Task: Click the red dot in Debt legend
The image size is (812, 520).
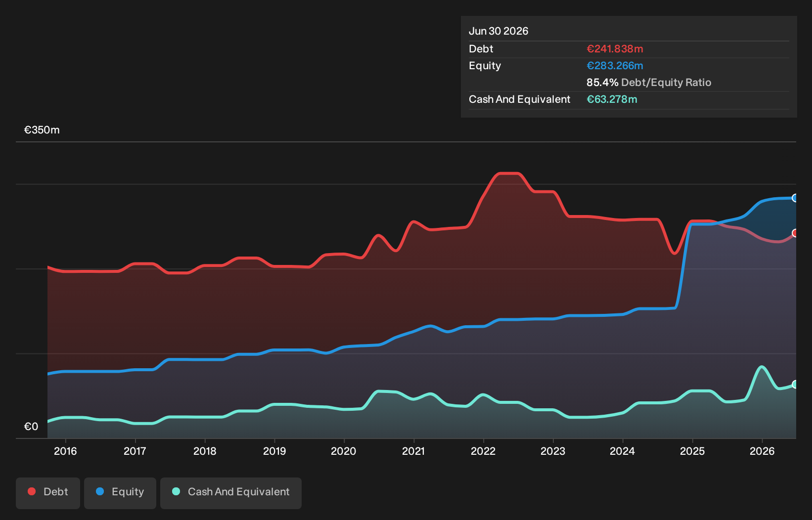Action: click(x=32, y=491)
